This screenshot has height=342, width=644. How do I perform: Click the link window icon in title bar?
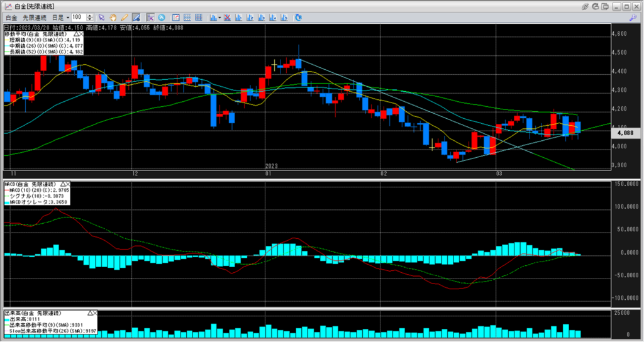pyautogui.click(x=586, y=6)
